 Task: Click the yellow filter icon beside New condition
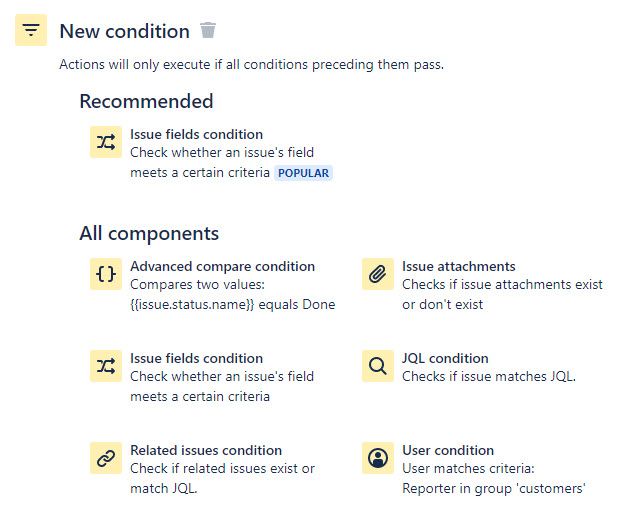31,30
